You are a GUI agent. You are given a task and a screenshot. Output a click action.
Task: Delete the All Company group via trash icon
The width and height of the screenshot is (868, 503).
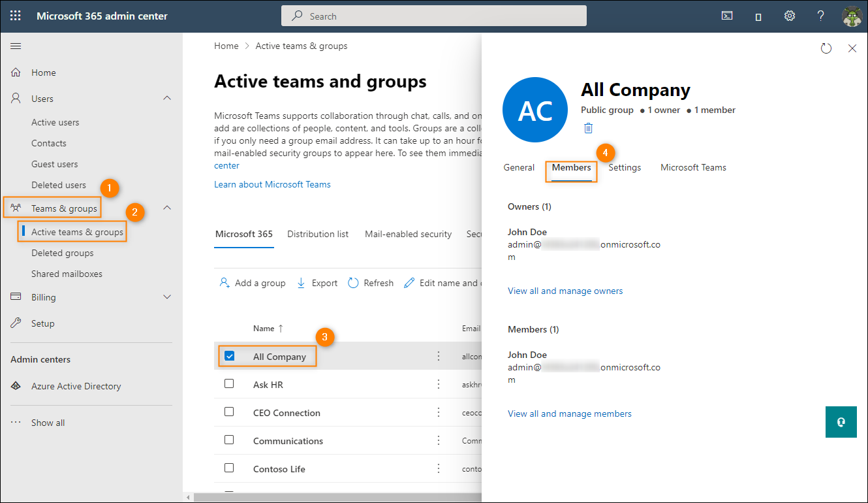tap(588, 128)
